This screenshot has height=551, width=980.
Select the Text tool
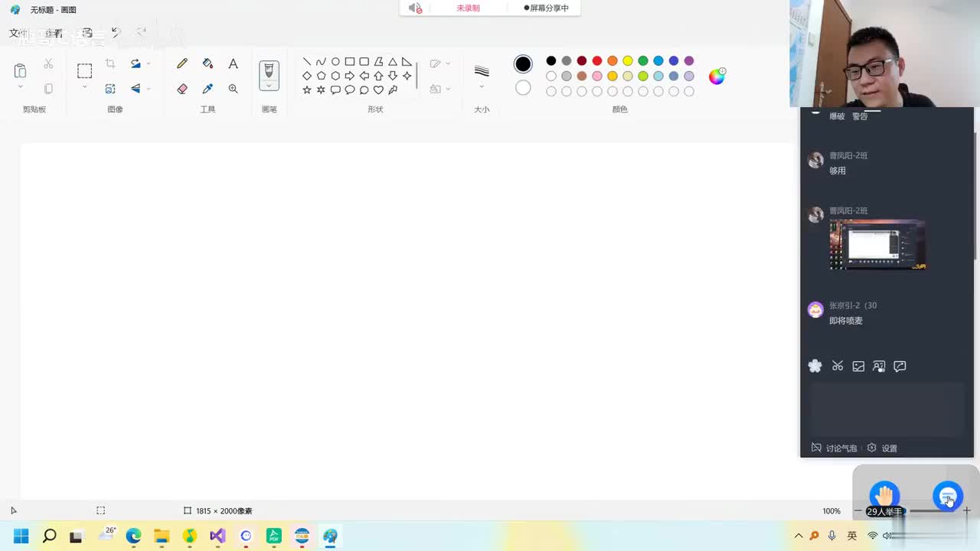[x=233, y=64]
